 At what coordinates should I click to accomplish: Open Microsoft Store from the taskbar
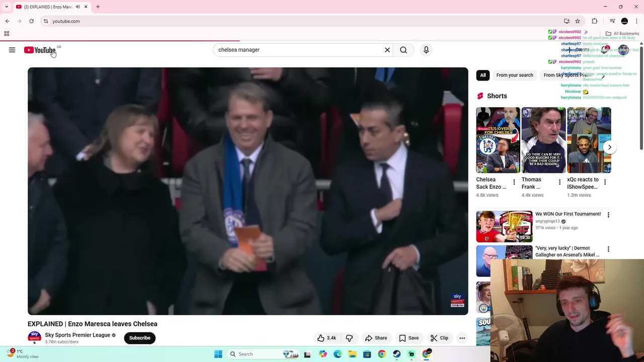(x=367, y=354)
